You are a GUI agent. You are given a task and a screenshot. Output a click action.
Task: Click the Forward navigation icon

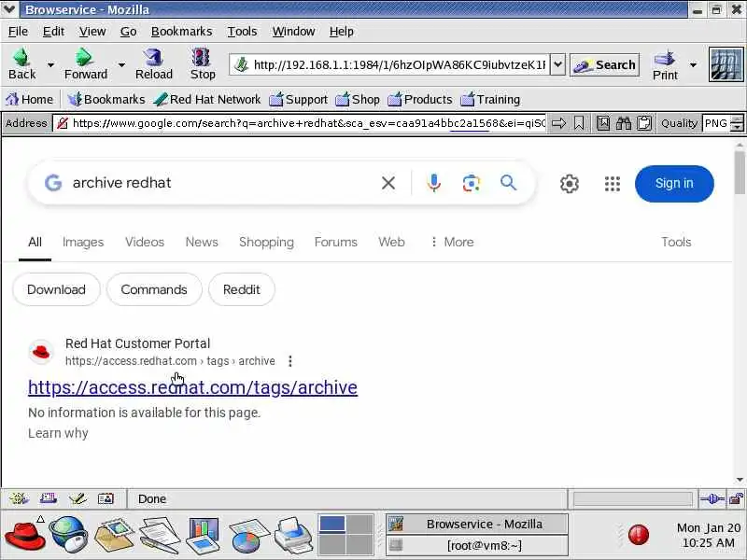point(85,58)
